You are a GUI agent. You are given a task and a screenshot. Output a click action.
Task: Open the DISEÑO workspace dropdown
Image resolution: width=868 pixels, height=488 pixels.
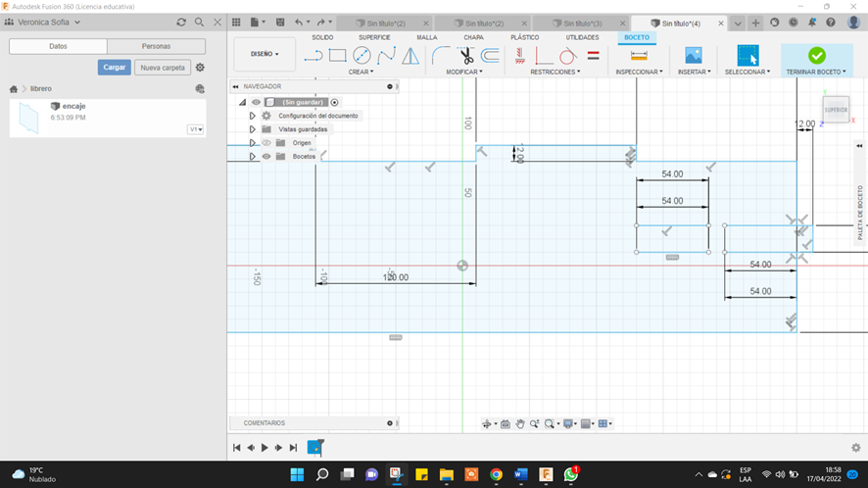265,54
